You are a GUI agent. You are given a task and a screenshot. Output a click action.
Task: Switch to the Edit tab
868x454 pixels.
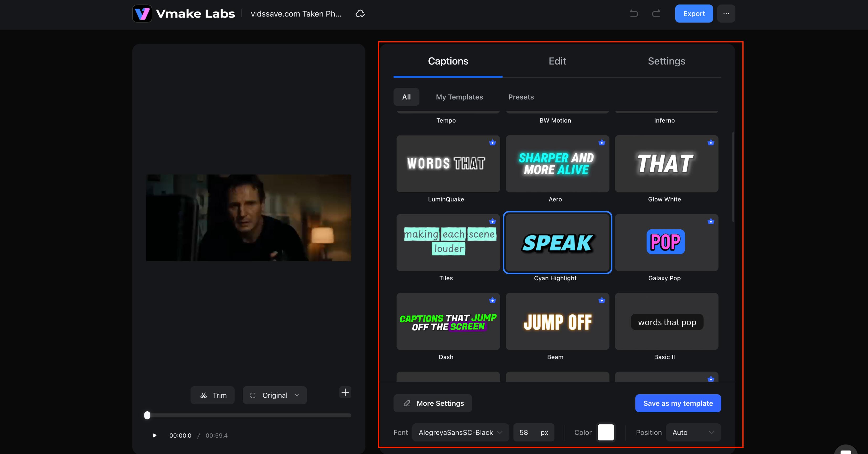(x=557, y=61)
